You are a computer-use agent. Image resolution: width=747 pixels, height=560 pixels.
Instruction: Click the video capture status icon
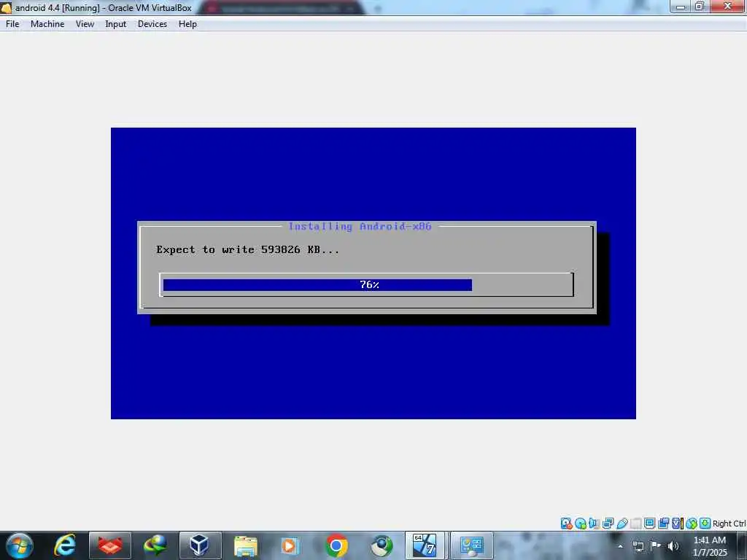tap(663, 524)
